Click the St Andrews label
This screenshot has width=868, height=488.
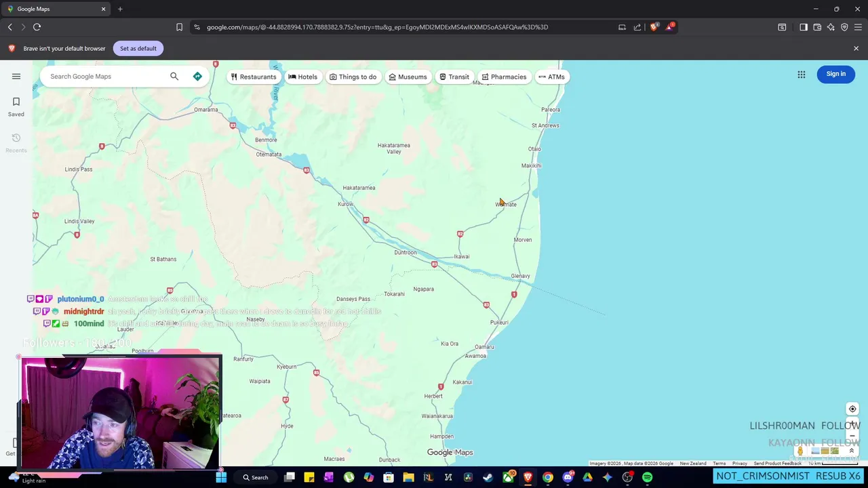click(x=546, y=125)
